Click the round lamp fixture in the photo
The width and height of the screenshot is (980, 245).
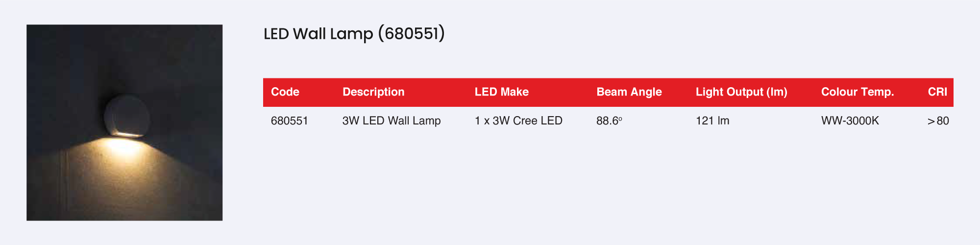click(x=126, y=116)
